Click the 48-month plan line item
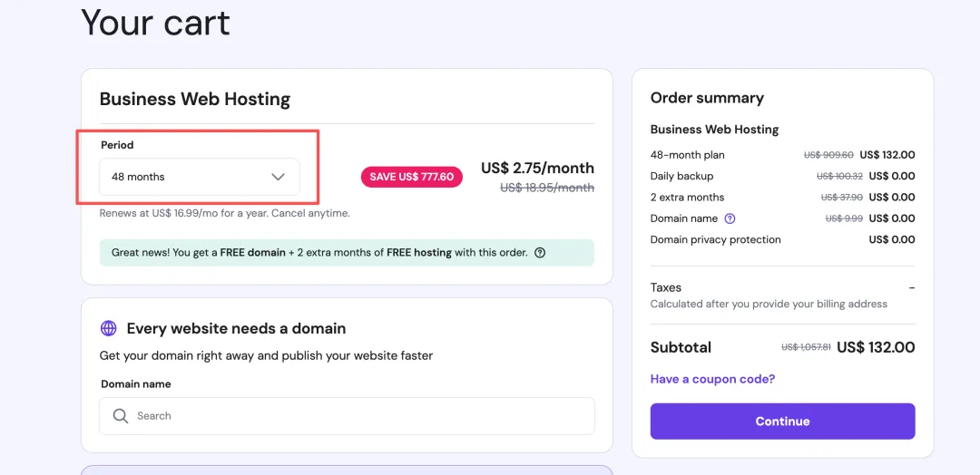 point(687,155)
